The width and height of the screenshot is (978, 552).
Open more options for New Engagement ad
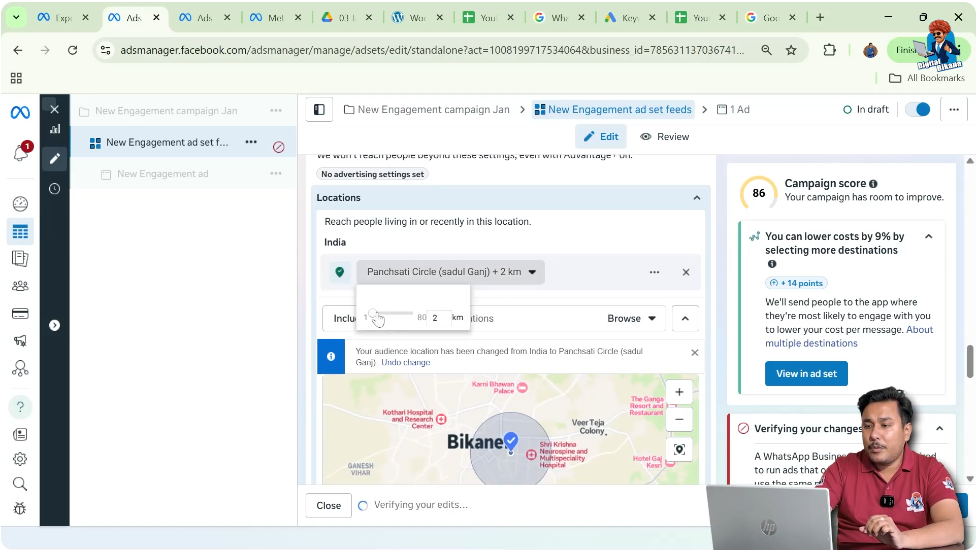pos(276,173)
